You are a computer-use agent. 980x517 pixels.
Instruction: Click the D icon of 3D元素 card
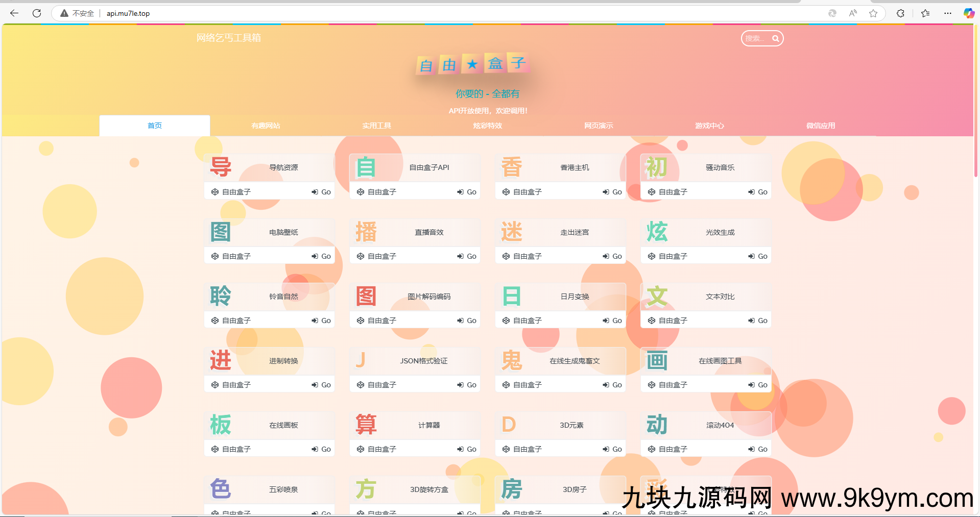tap(509, 425)
